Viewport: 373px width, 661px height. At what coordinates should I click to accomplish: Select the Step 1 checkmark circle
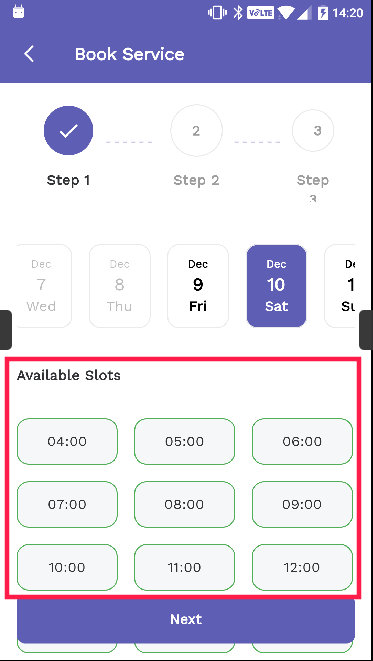point(68,131)
